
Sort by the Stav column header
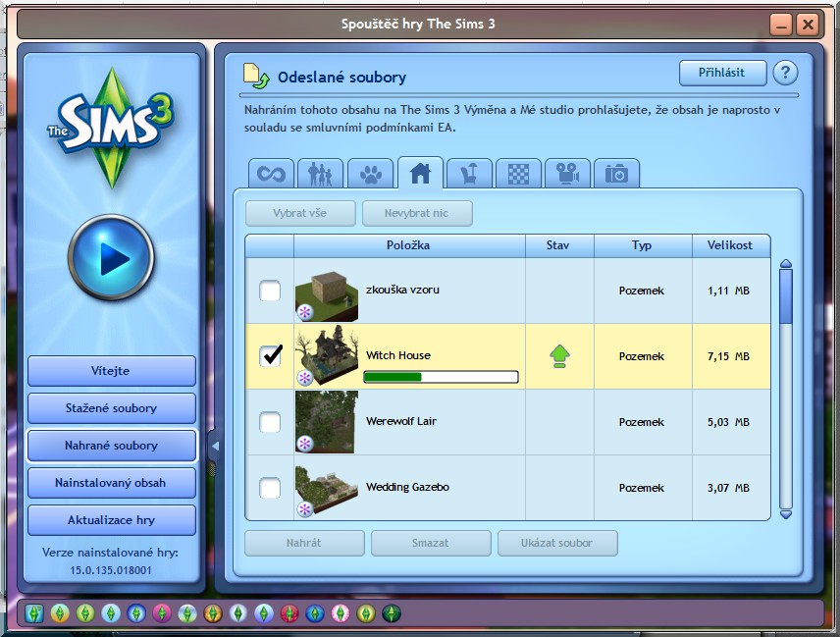[x=559, y=246]
